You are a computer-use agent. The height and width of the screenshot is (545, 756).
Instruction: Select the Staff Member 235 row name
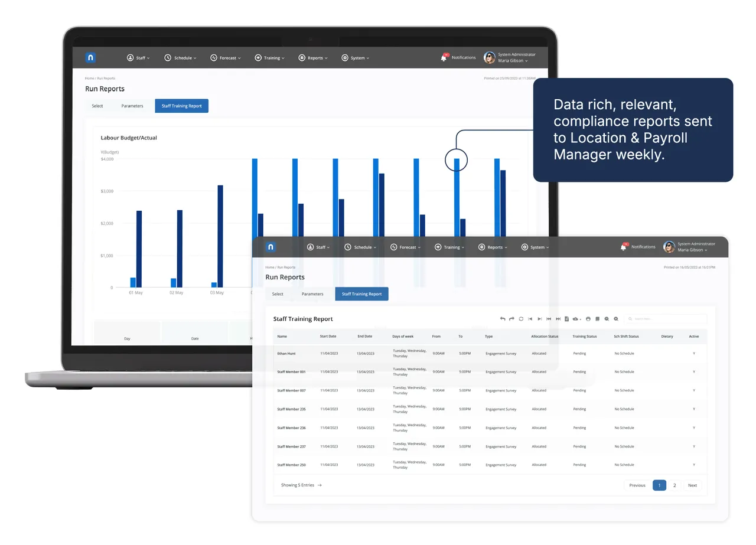[x=291, y=409]
